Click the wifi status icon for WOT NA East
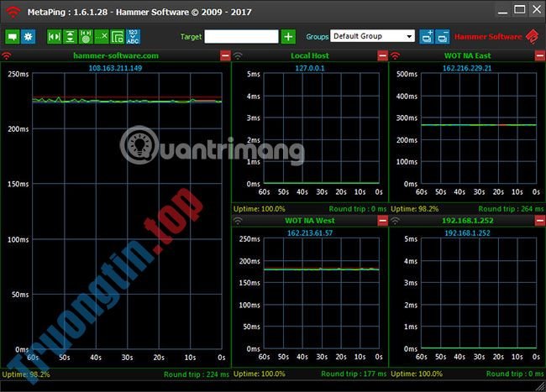546x392 pixels. tap(395, 55)
